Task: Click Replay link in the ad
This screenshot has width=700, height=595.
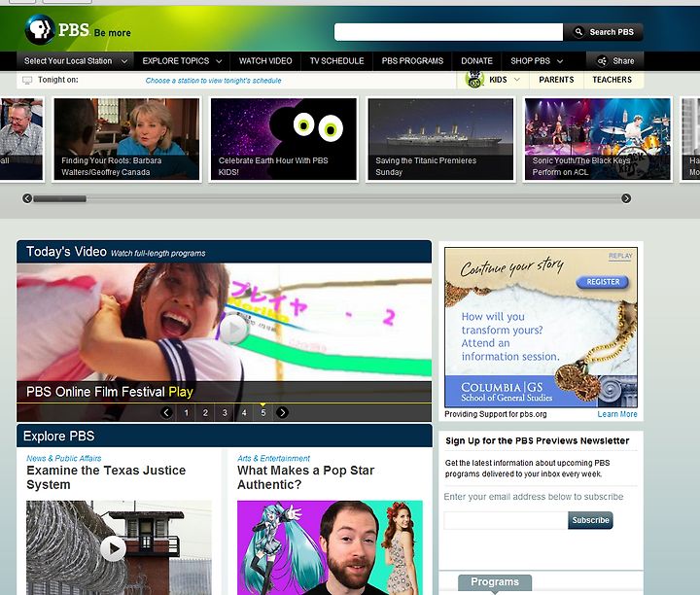Action: click(x=620, y=256)
